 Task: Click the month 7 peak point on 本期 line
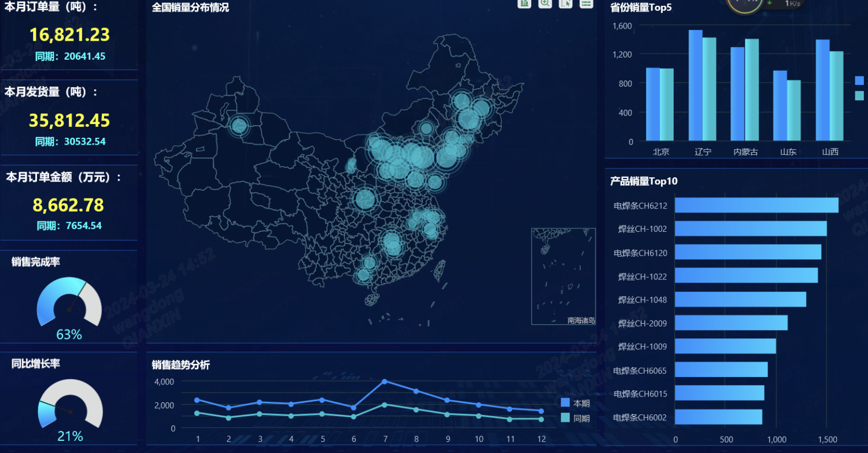384,381
